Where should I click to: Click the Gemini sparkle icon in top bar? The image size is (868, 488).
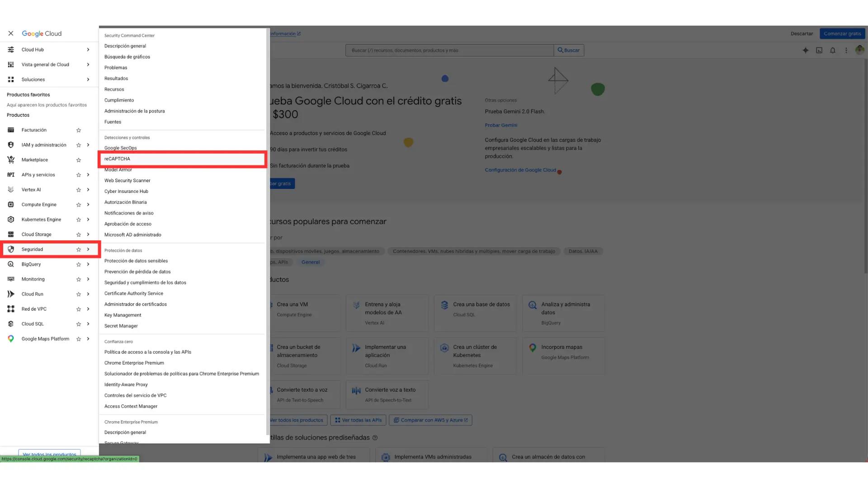[805, 50]
